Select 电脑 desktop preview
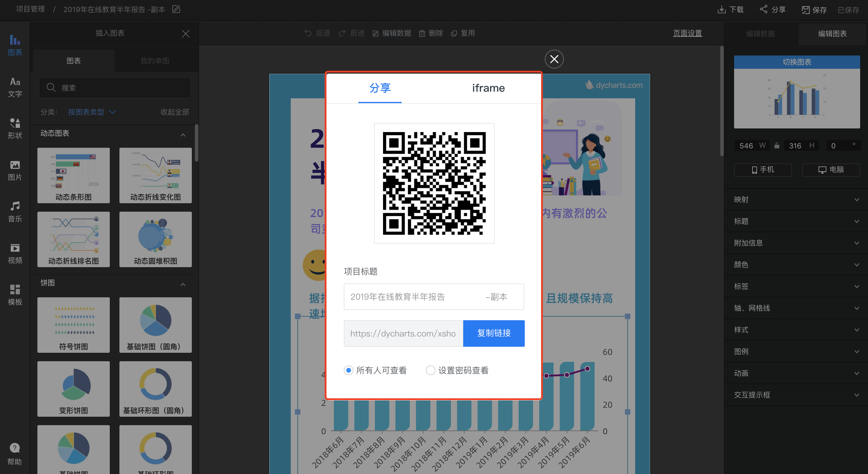Screen dimensions: 868x474 [831, 169]
